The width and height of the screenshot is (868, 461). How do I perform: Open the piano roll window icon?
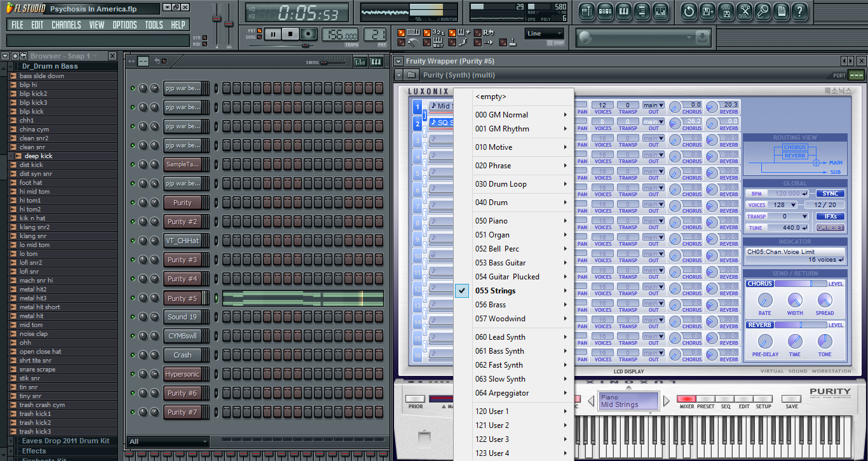[623, 11]
